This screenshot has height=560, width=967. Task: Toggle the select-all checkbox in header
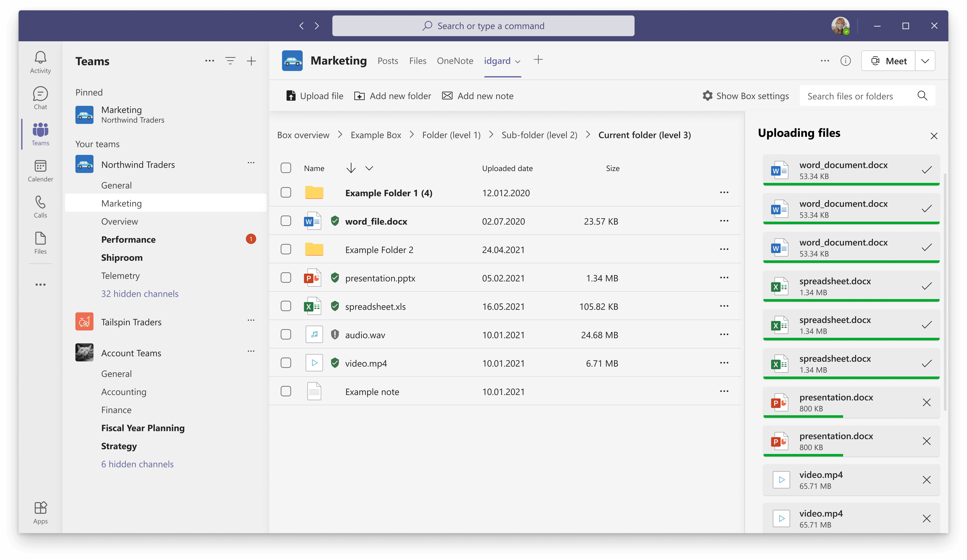(x=286, y=168)
